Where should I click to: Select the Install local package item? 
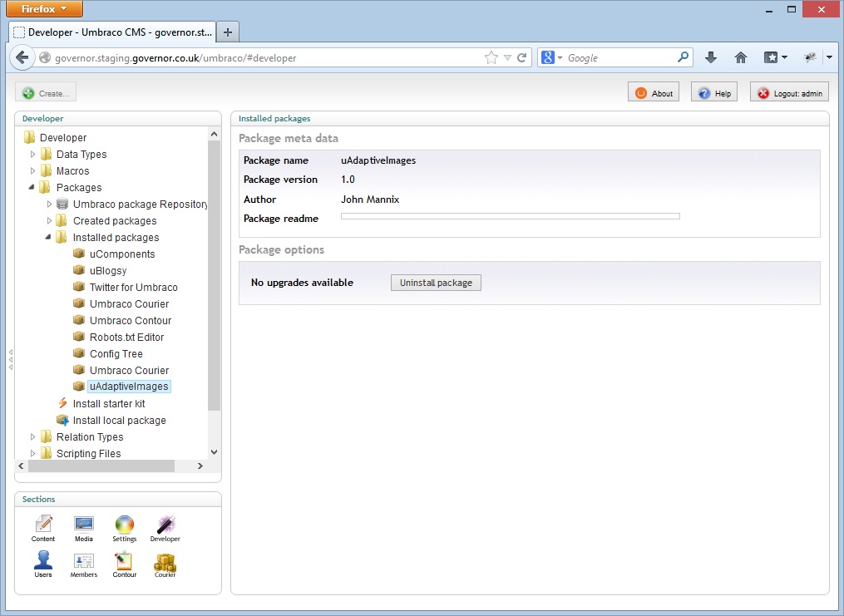pyautogui.click(x=120, y=420)
